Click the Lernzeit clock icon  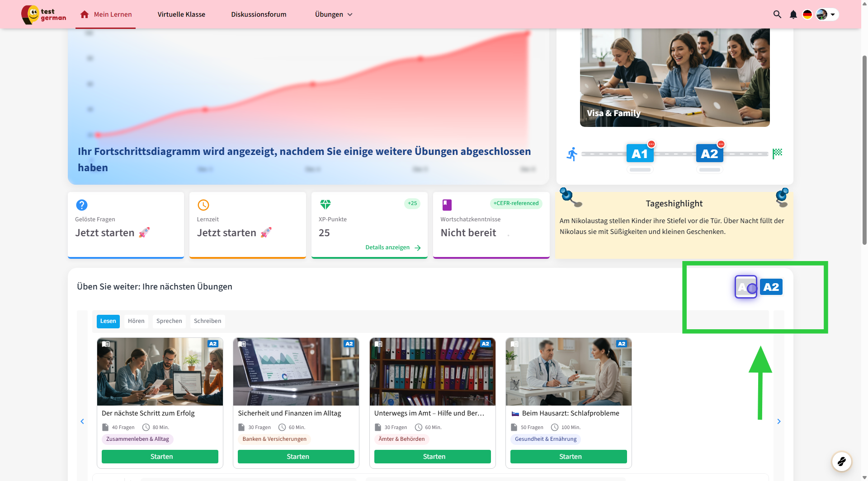203,205
